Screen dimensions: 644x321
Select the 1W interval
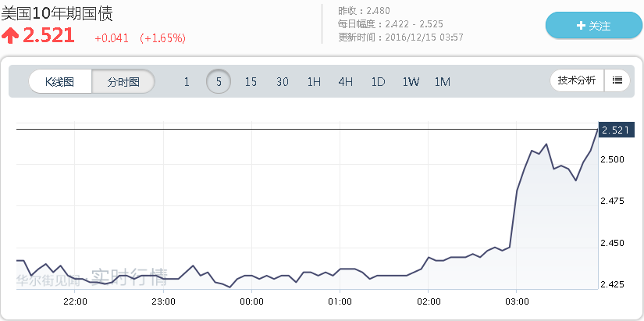pyautogui.click(x=411, y=81)
